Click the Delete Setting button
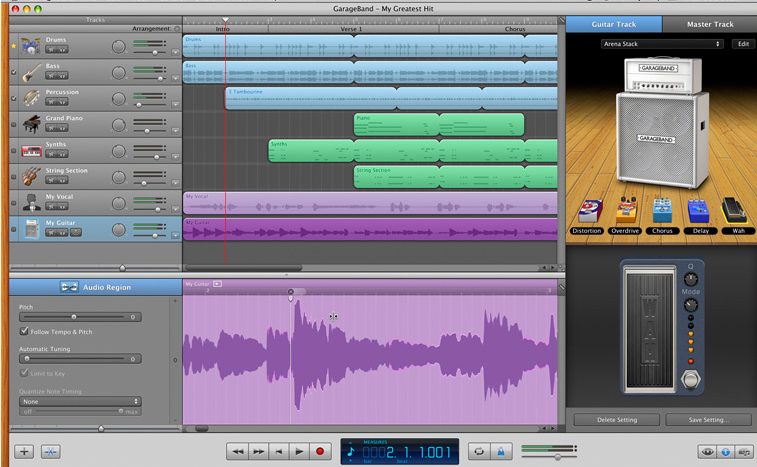 pos(617,420)
